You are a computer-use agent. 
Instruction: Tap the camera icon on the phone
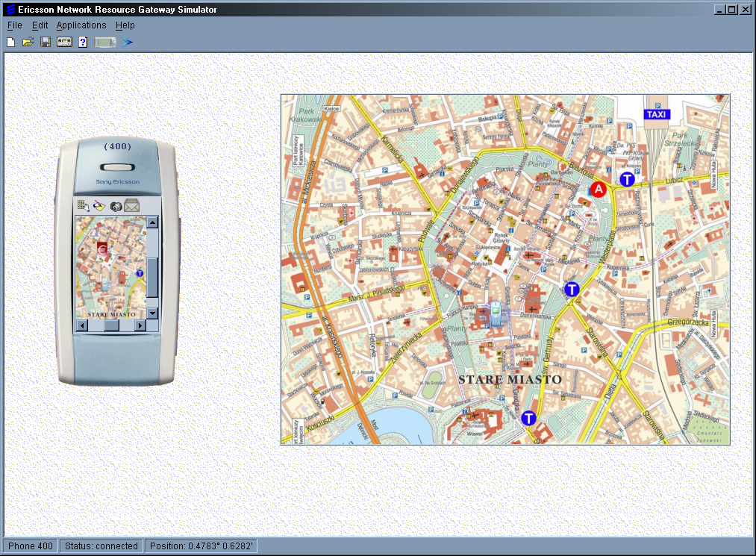click(116, 207)
